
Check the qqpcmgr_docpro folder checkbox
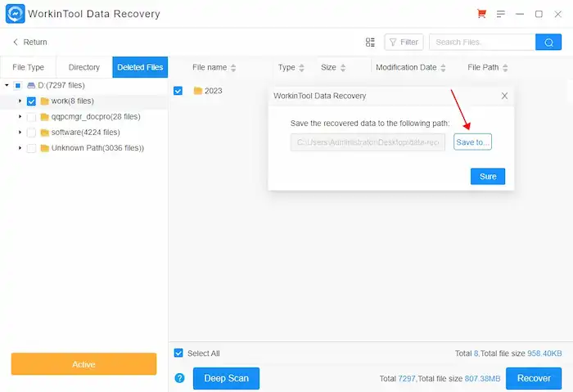click(31, 117)
